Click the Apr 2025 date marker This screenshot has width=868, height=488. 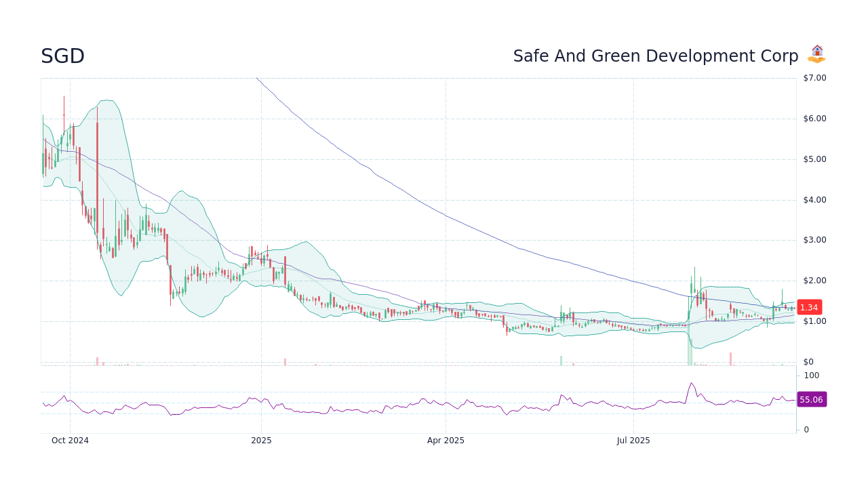coord(446,440)
